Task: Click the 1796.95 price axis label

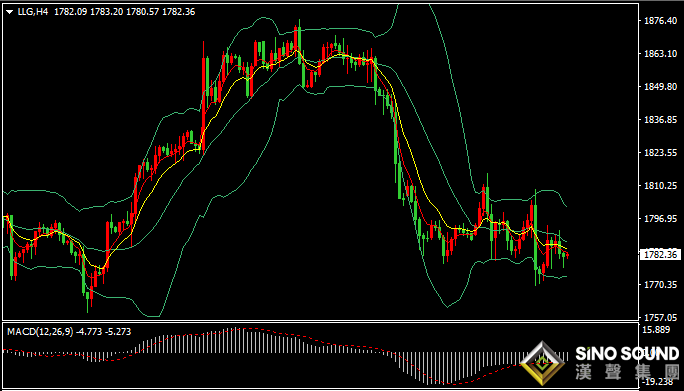Action: [x=660, y=219]
